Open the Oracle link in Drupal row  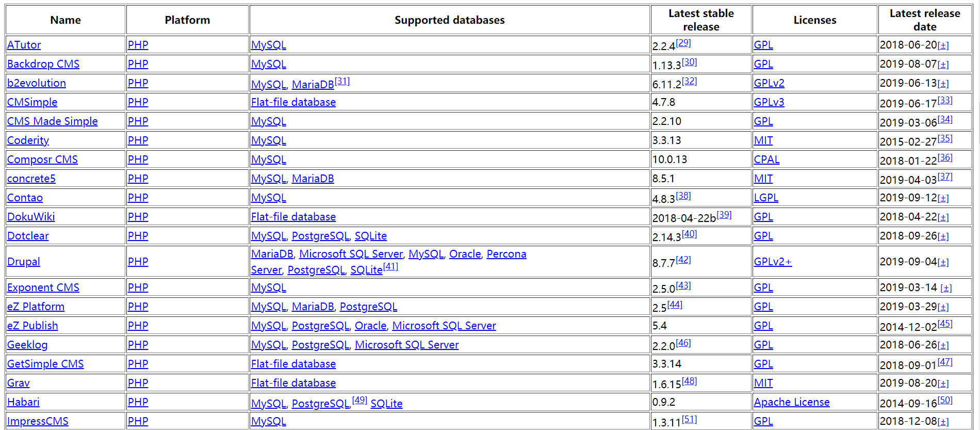[x=465, y=254]
